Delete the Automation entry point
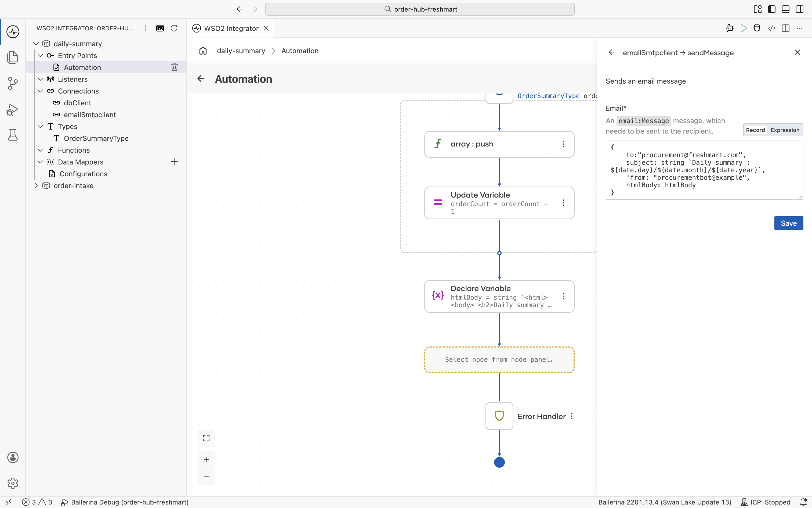Screen dimensions: 812x508 point(175,67)
